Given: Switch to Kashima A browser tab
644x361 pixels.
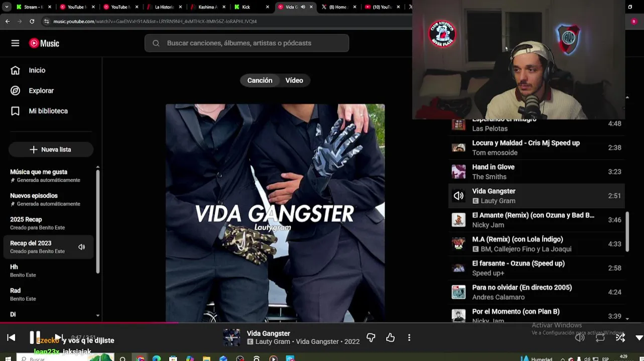Looking at the screenshot, I should point(207,7).
